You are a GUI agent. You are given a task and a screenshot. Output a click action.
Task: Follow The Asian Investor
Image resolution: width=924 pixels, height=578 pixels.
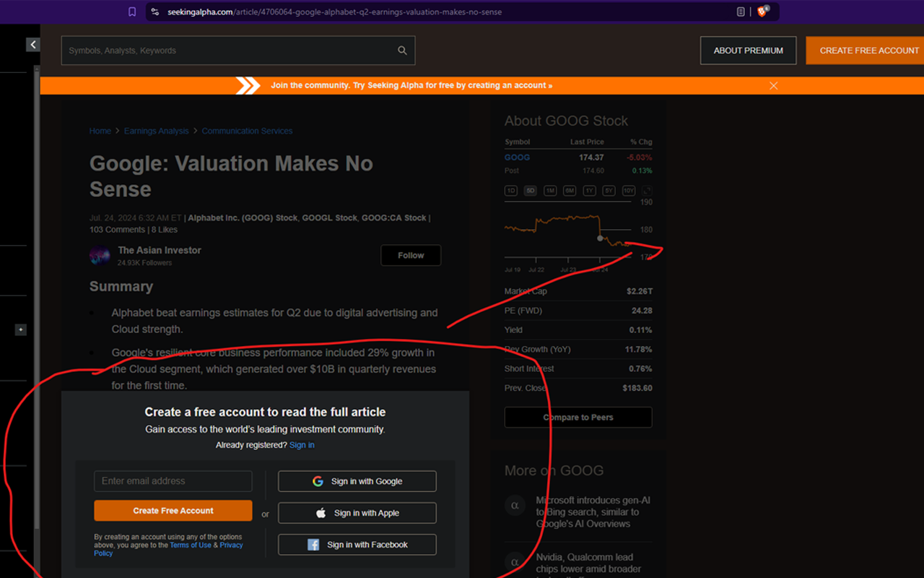410,255
